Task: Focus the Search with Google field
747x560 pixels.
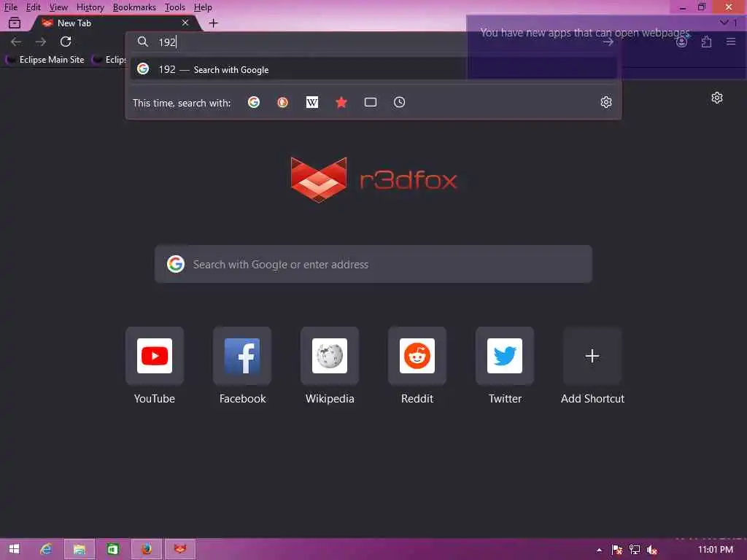Action: (373, 264)
